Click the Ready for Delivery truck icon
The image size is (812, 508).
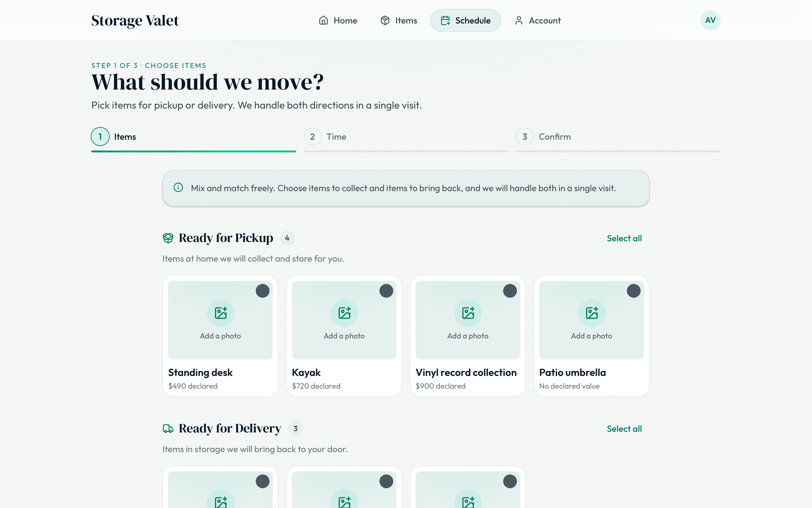point(168,428)
